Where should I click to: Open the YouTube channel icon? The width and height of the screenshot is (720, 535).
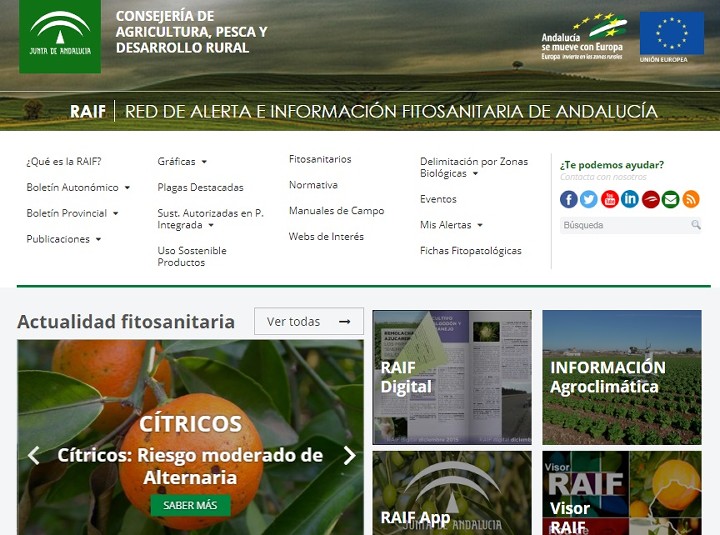tap(609, 199)
